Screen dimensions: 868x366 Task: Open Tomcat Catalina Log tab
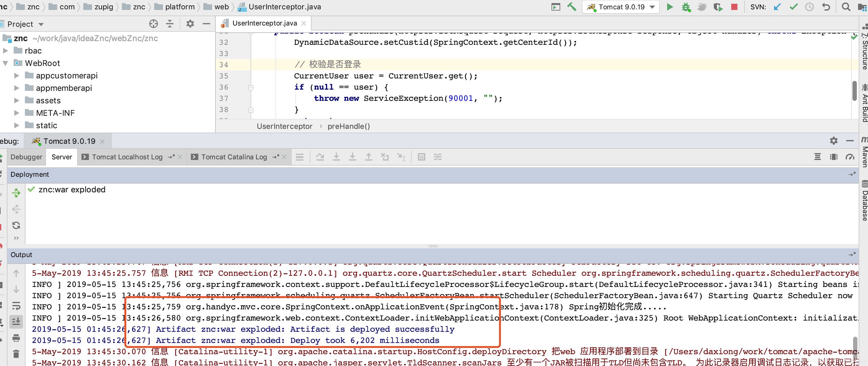coord(234,157)
